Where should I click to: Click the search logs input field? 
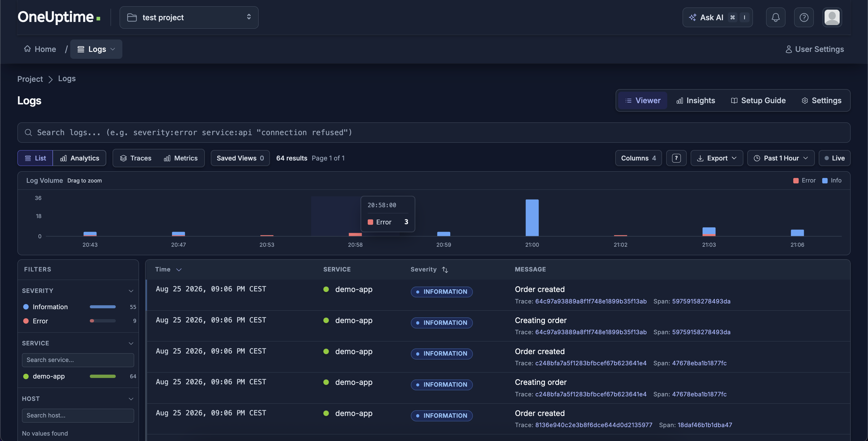(434, 132)
